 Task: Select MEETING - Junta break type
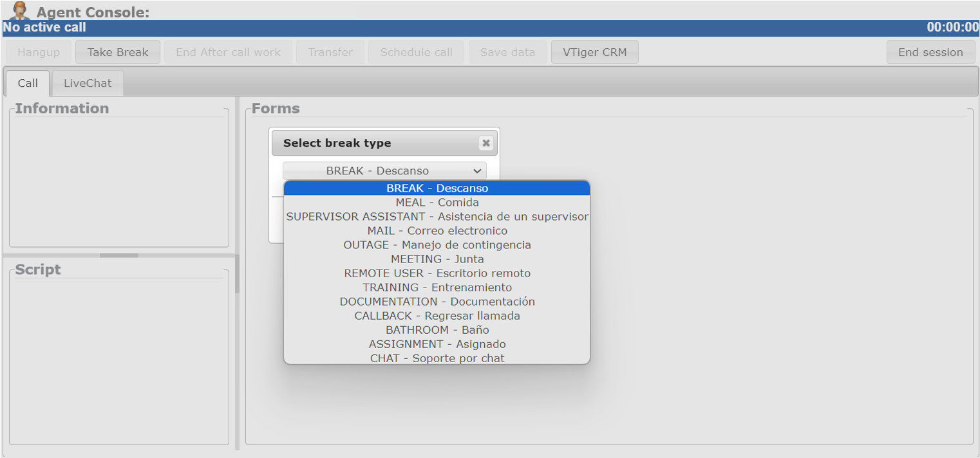click(x=437, y=259)
